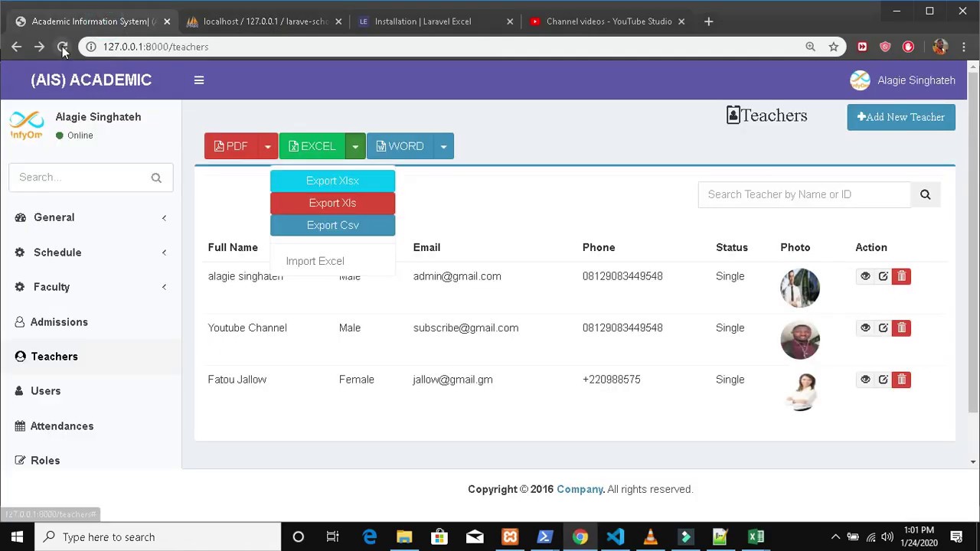Open XAMPP from taskbar
980x551 pixels.
(510, 537)
